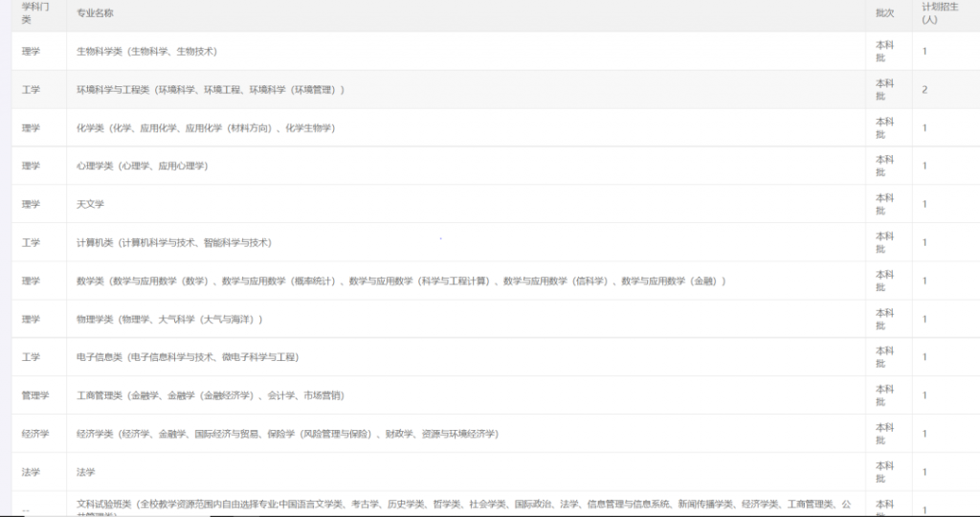
Task: Click enrollment count 1 for 法学 row
Action: (x=924, y=472)
